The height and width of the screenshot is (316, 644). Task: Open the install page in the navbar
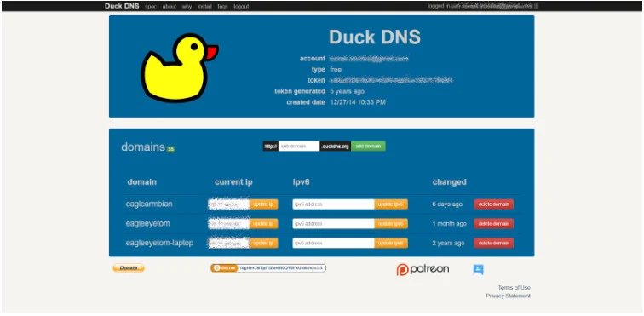click(204, 7)
